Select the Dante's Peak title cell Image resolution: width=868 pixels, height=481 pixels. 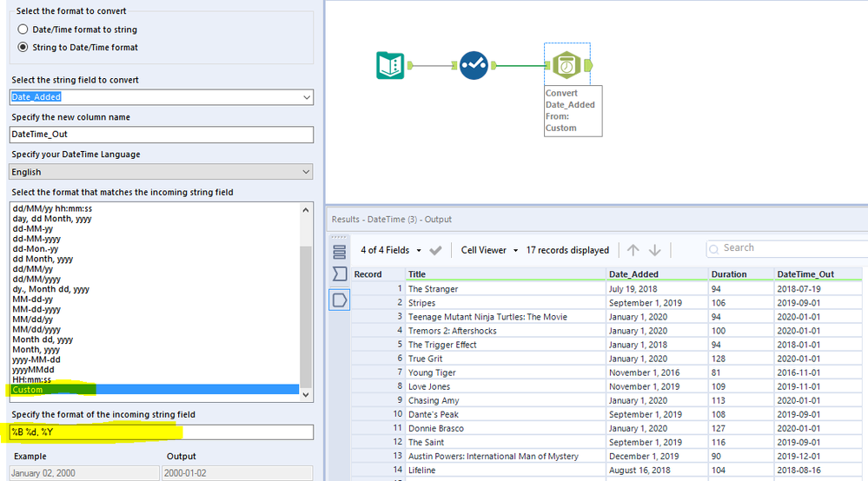pos(506,414)
